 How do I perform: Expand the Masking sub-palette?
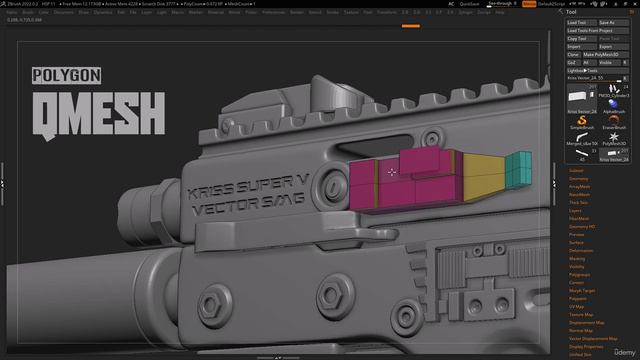click(577, 259)
